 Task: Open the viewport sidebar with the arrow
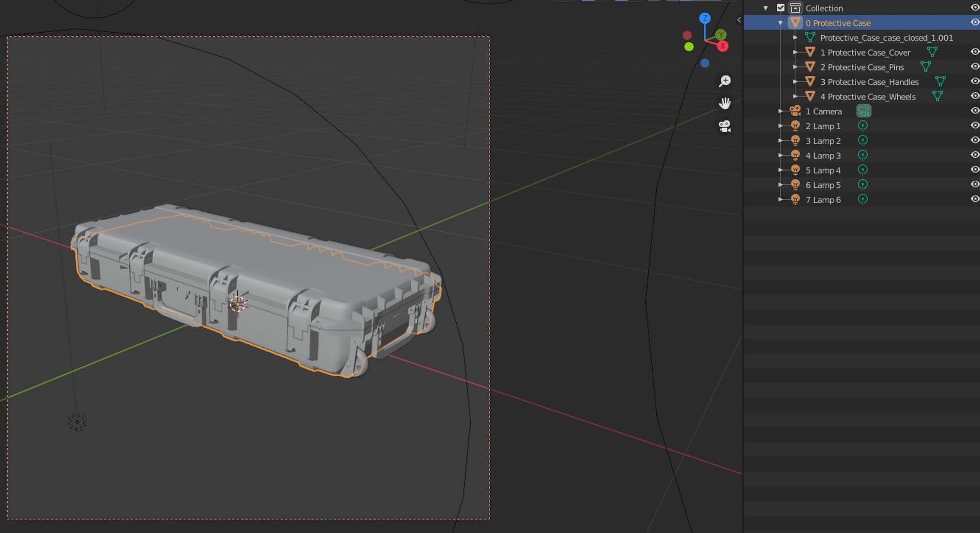click(739, 20)
